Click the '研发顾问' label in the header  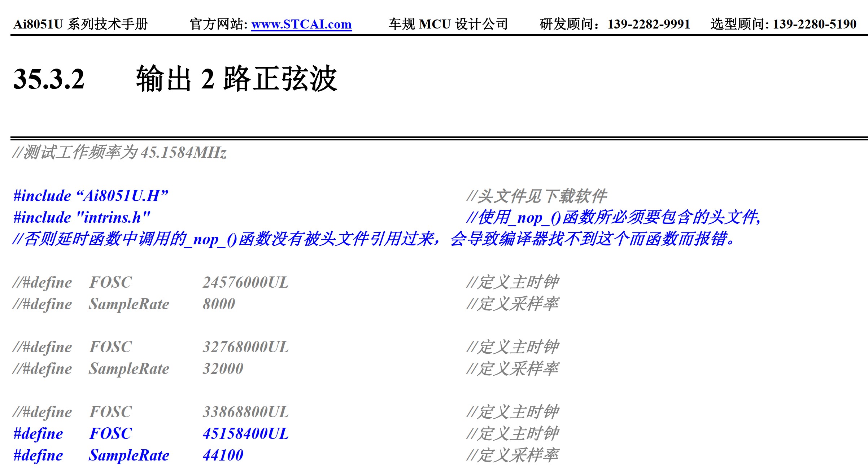coord(567,24)
